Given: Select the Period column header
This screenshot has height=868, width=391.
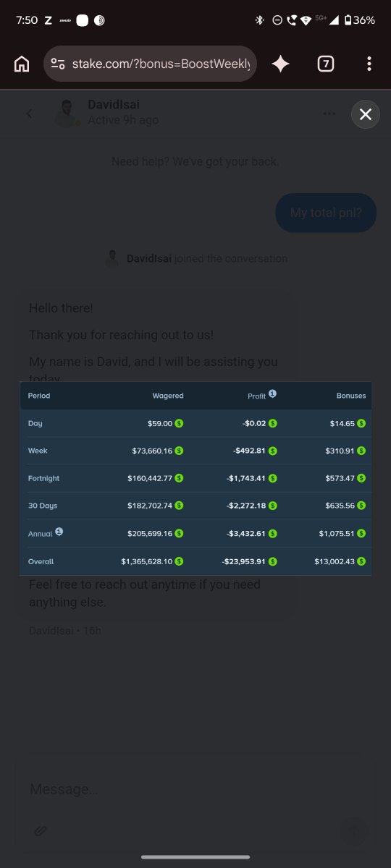Looking at the screenshot, I should point(39,396).
